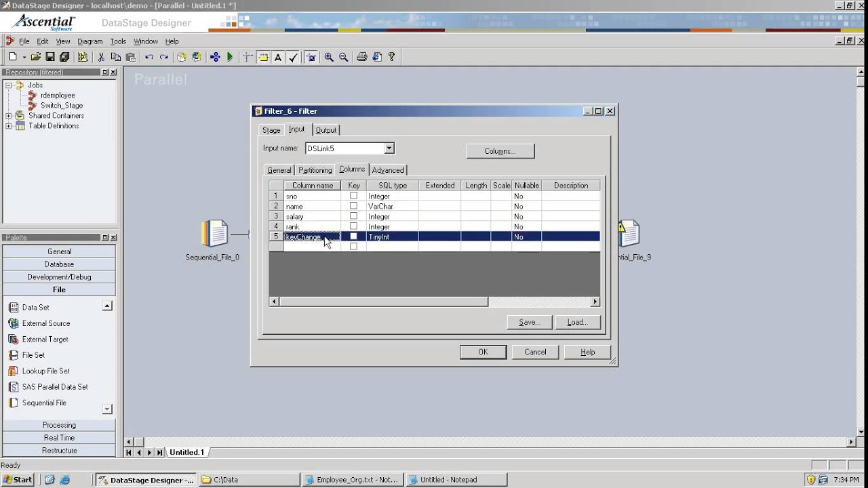Viewport: 868px width, 488px height.
Task: Switch to the Advanced tab
Action: pos(388,170)
